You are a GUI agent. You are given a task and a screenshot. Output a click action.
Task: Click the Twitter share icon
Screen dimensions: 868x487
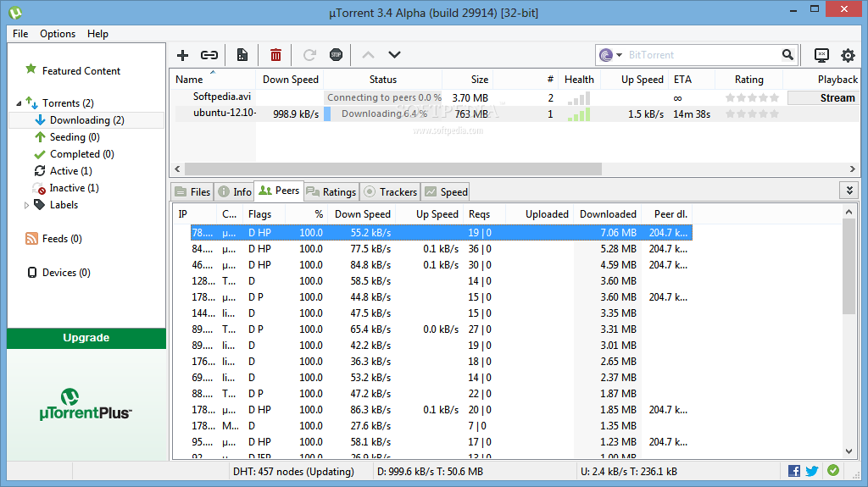[x=812, y=471]
